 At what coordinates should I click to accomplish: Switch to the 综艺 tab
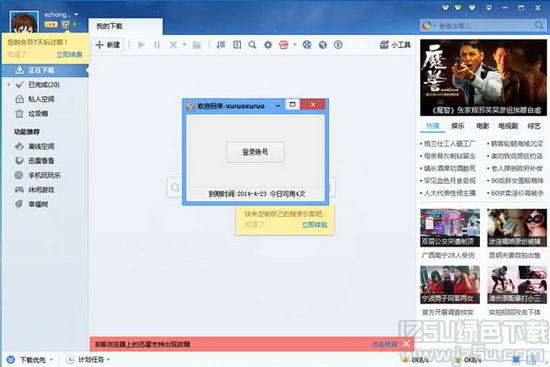534,126
